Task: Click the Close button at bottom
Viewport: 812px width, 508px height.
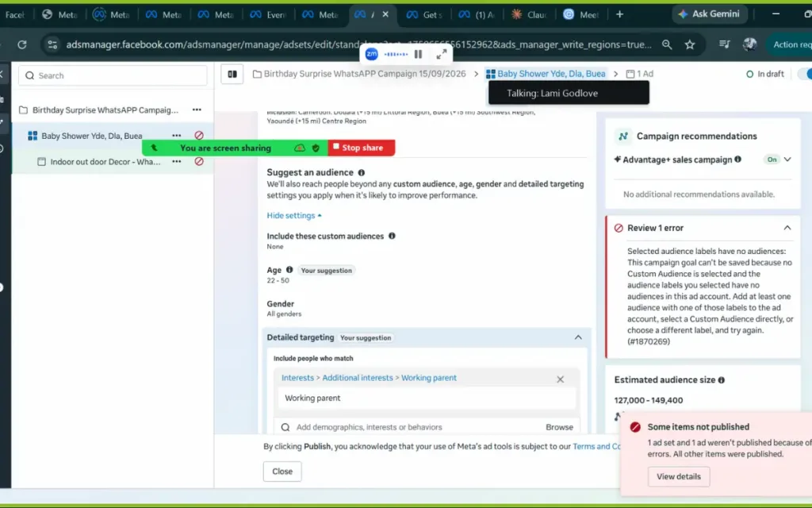Action: click(x=282, y=471)
